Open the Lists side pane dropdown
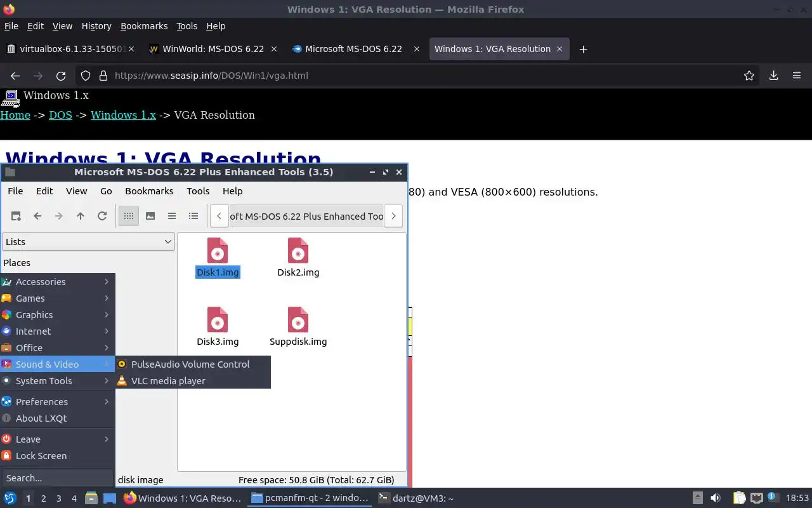 [x=88, y=242]
